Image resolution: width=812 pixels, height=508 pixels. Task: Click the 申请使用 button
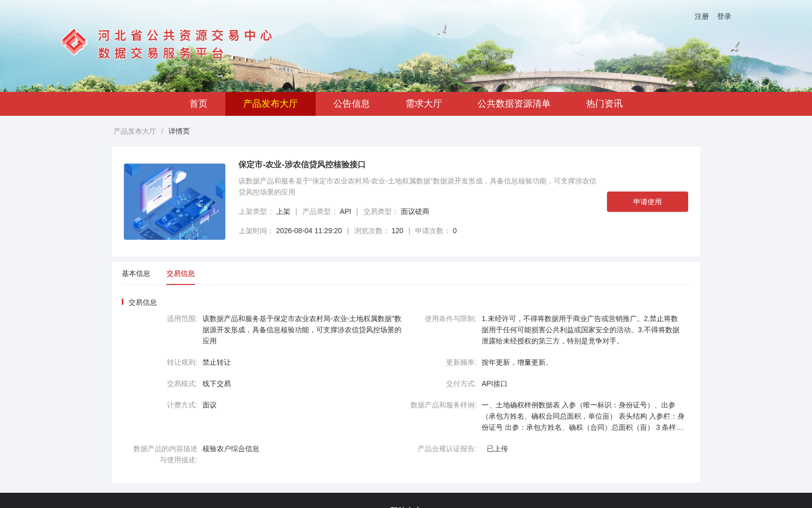pyautogui.click(x=648, y=202)
